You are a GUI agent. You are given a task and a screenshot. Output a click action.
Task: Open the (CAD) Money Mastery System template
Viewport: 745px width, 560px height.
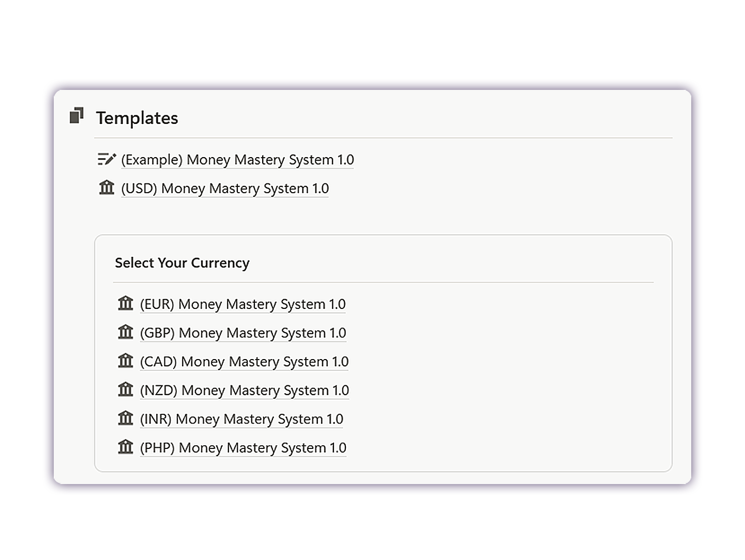coord(244,362)
